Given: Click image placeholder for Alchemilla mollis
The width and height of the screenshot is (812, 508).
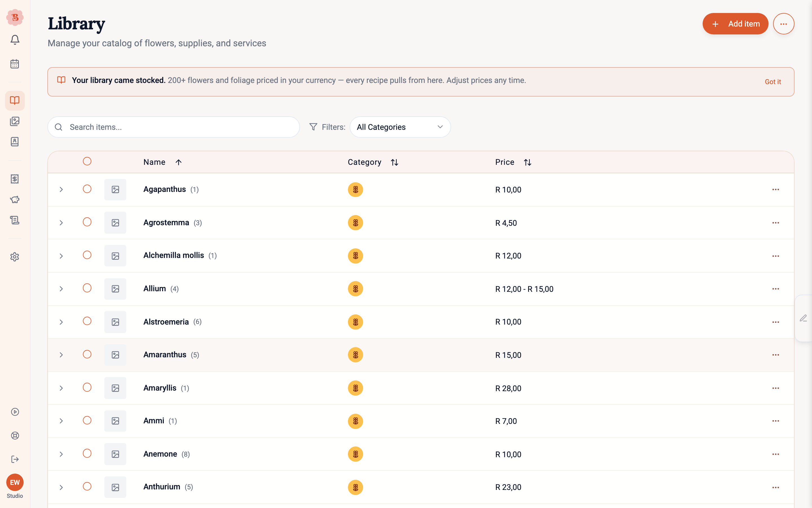Looking at the screenshot, I should (x=115, y=256).
